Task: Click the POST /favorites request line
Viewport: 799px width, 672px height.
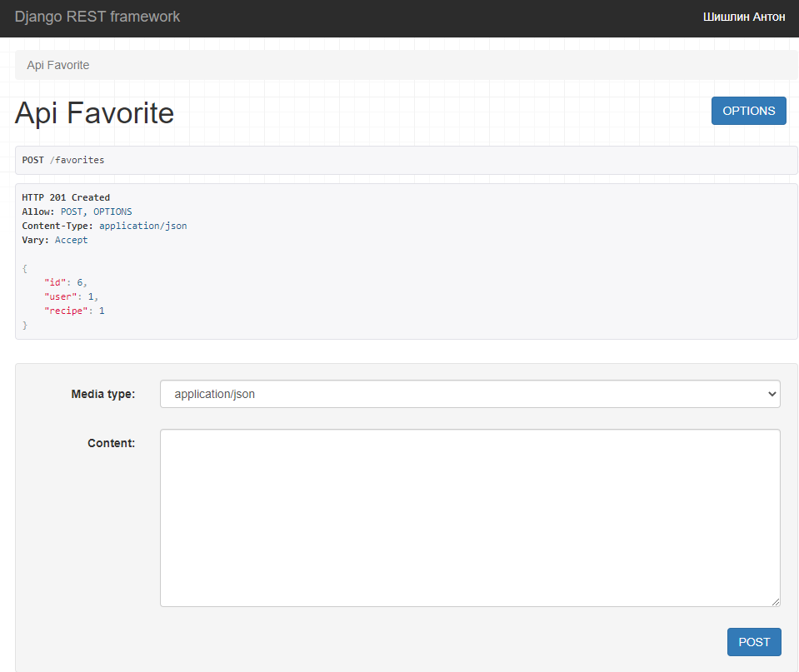Action: [63, 160]
